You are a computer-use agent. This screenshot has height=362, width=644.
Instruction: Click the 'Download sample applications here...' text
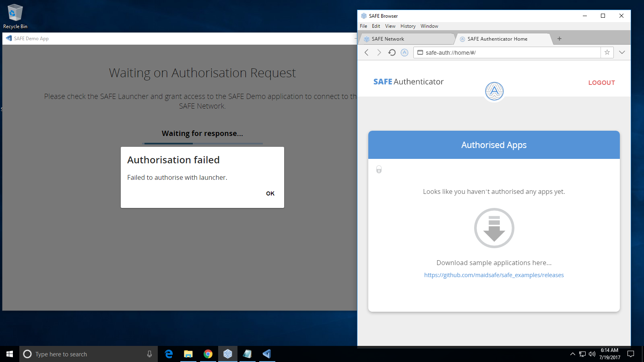click(x=494, y=263)
